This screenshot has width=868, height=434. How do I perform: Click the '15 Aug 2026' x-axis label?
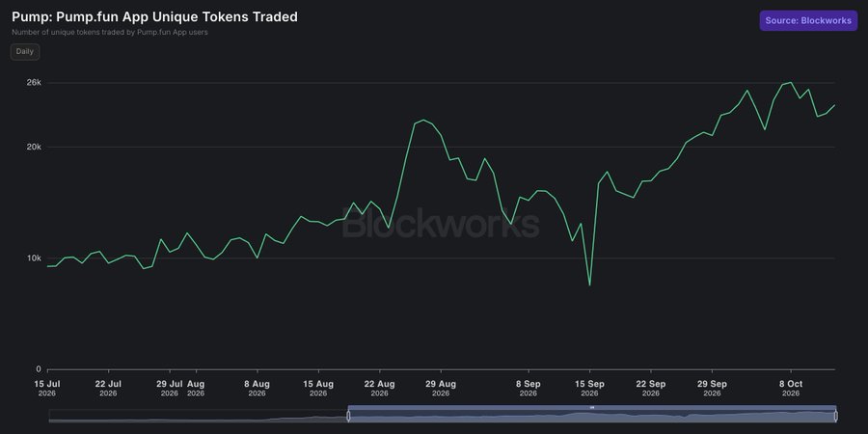318,388
